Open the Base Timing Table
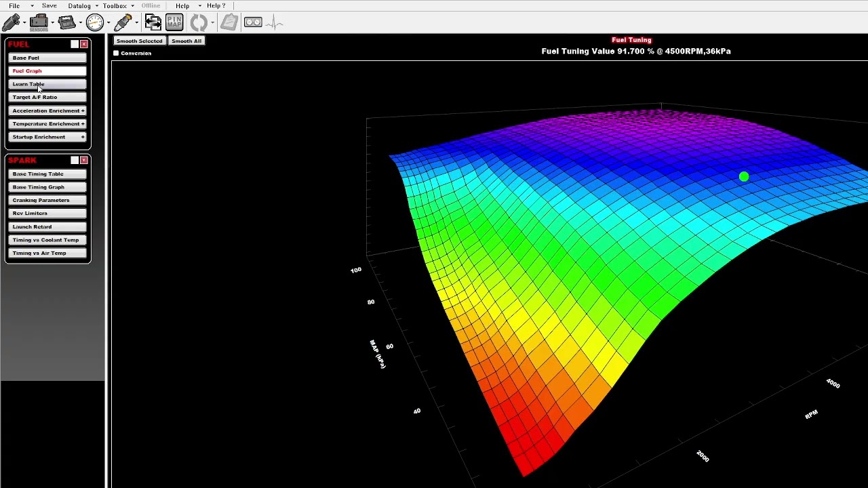The width and height of the screenshot is (868, 488). tap(48, 174)
